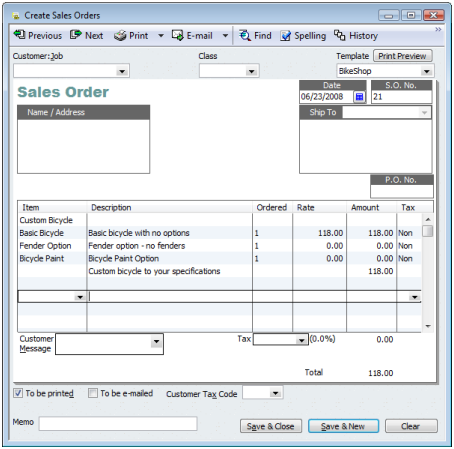This screenshot has width=454, height=449.
Task: Run the Spelling check icon
Action: [285, 36]
